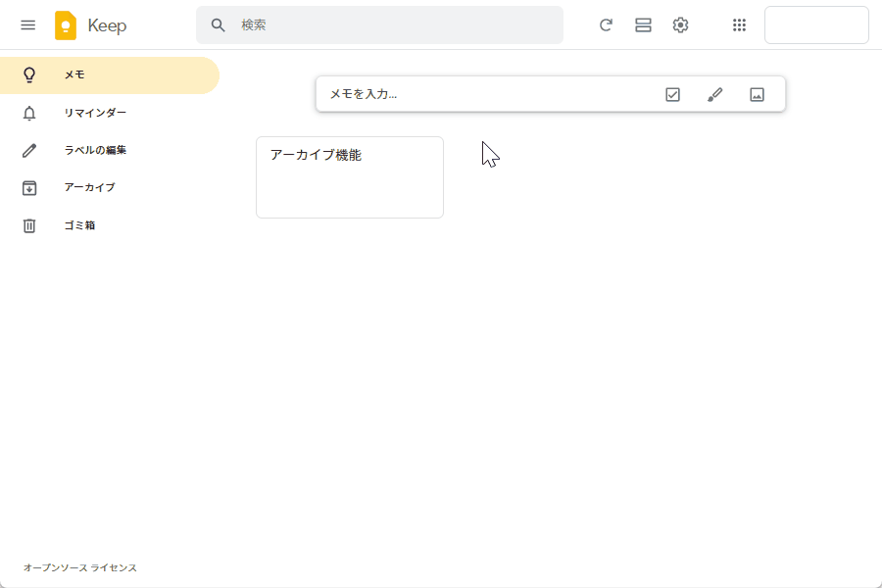882x588 pixels.
Task: Refresh notes with the reload icon
Action: point(606,25)
